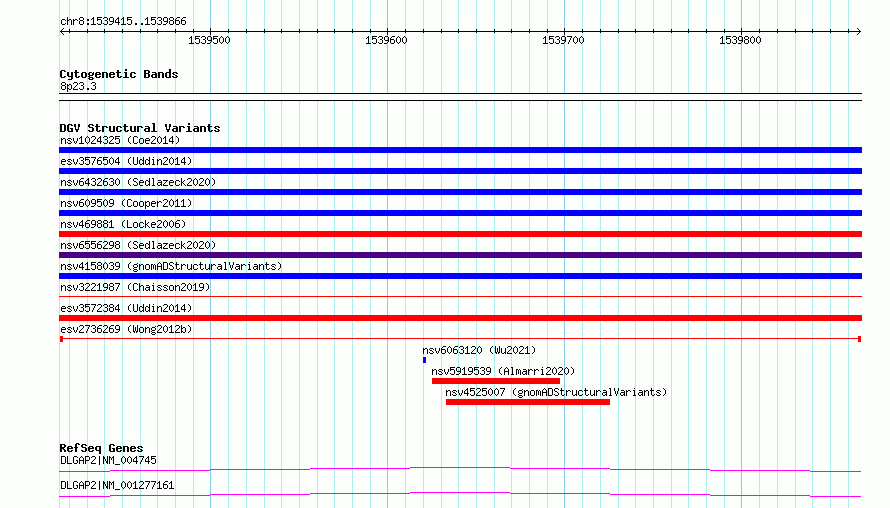The width and height of the screenshot is (890, 508).
Task: Click the magenta line of DLGAP2|NM_004745
Action: coord(460,469)
